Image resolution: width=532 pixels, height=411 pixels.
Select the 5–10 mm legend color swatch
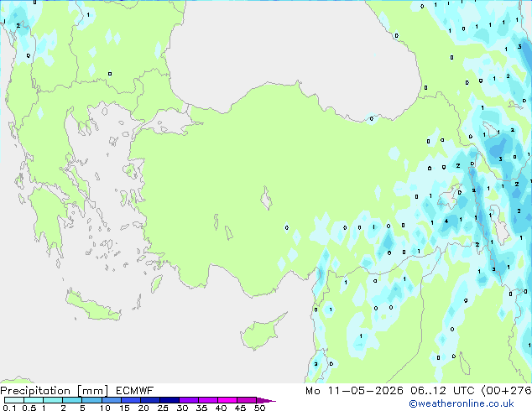click(91, 400)
